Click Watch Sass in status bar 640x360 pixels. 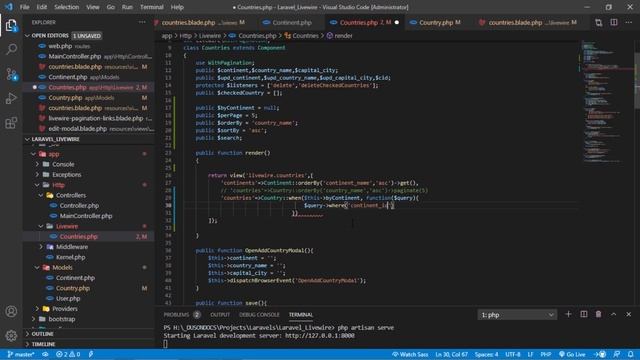tap(410, 354)
